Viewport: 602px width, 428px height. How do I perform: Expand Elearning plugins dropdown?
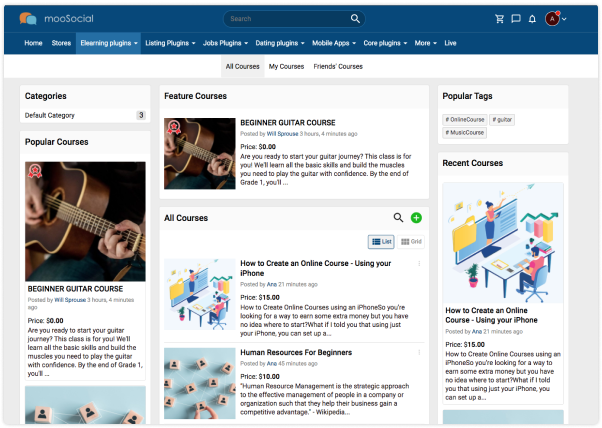pos(109,43)
